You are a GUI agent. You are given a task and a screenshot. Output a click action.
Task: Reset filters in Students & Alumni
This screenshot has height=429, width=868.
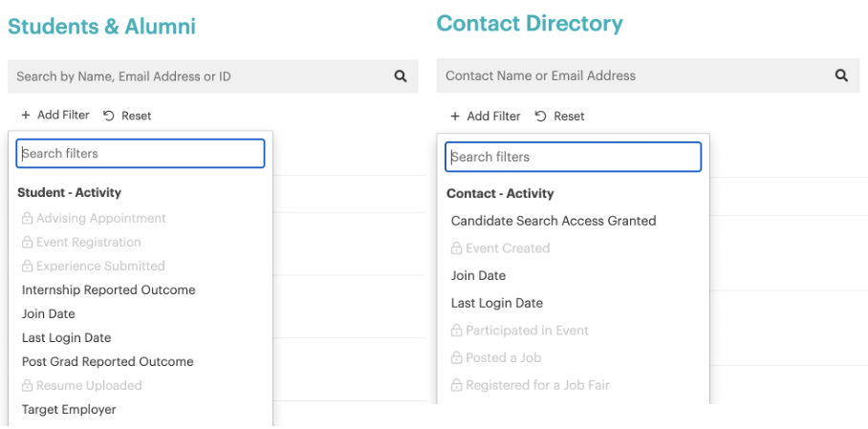127,116
